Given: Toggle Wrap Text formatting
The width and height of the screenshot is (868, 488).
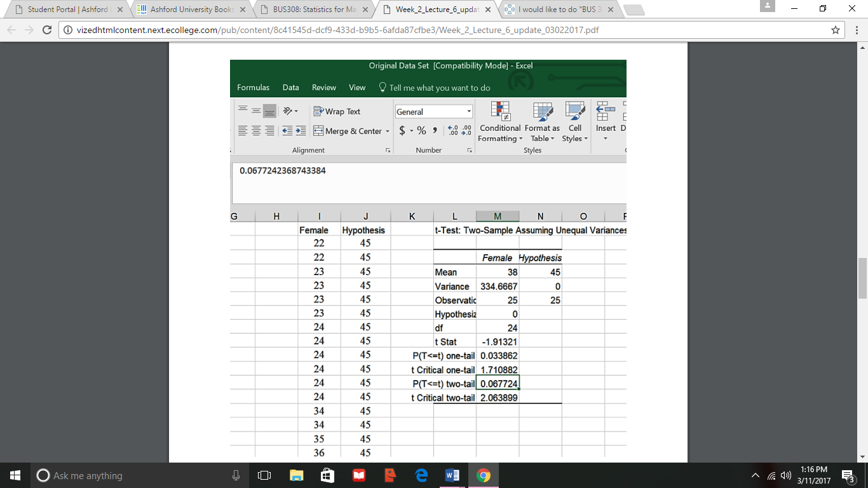Looking at the screenshot, I should tap(337, 111).
